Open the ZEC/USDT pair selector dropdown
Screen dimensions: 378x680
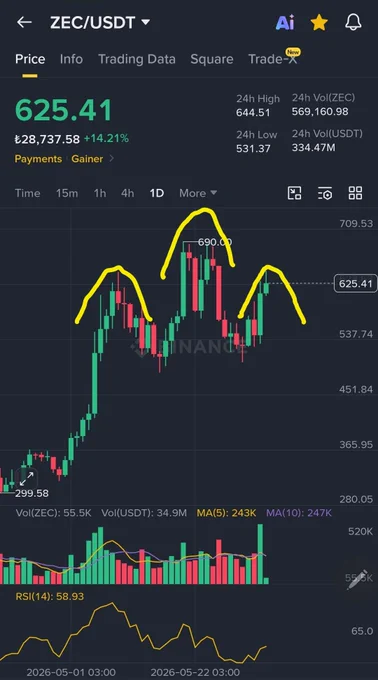pos(100,23)
